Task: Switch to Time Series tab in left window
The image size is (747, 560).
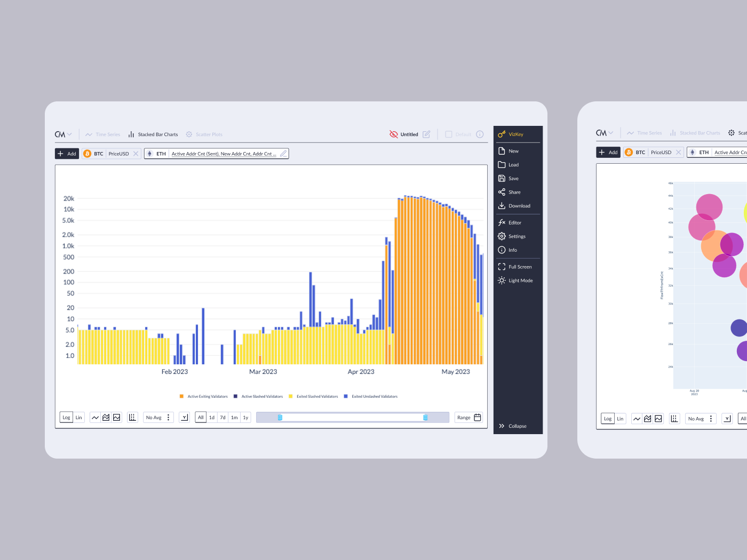Action: (102, 134)
